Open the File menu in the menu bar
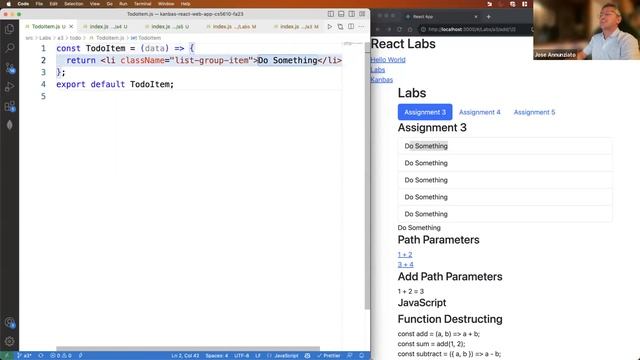This screenshot has width=640, height=360. (x=39, y=4)
